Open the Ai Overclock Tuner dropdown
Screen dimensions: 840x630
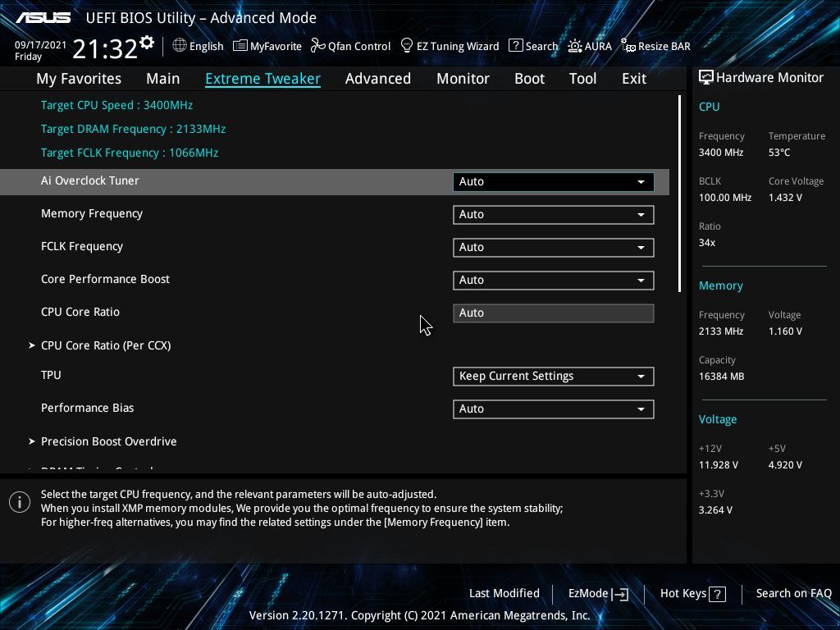click(554, 181)
